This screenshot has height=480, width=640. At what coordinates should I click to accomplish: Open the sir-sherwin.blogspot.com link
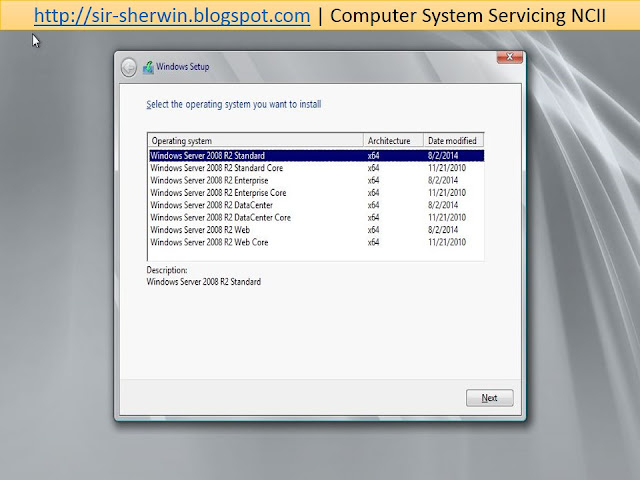[172, 16]
